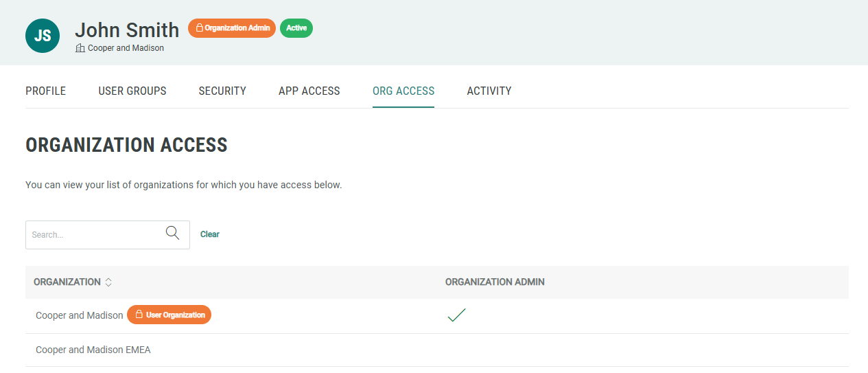Click the lock icon in User Organization badge

click(x=139, y=315)
